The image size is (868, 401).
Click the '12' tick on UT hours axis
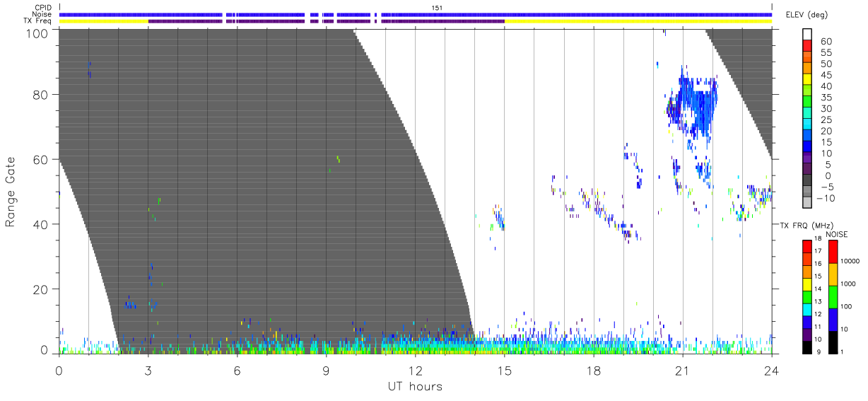coord(415,370)
